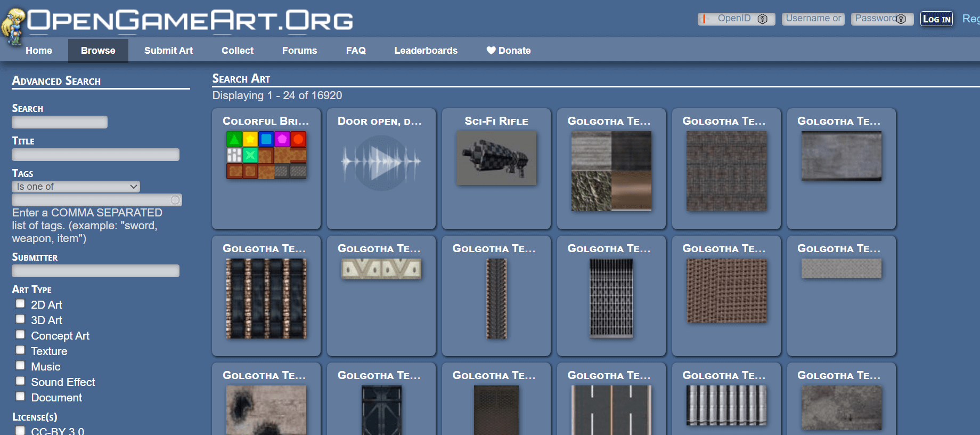Image resolution: width=980 pixels, height=435 pixels.
Task: Open the Forums menu item
Action: click(x=299, y=51)
